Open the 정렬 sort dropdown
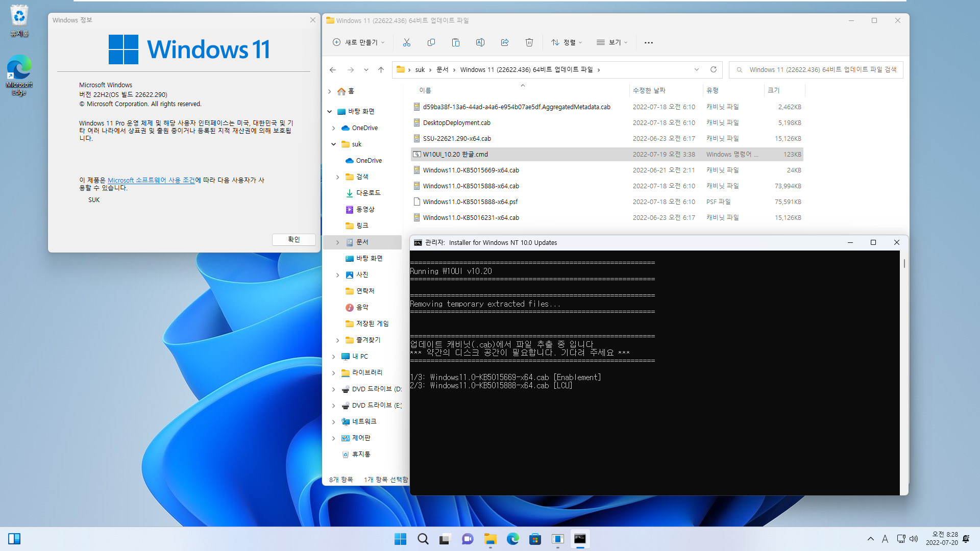This screenshot has height=551, width=980. (567, 42)
